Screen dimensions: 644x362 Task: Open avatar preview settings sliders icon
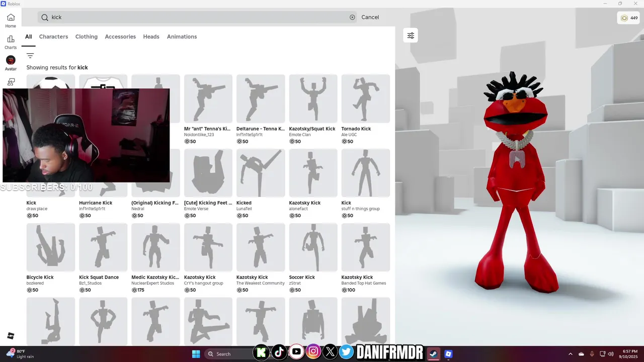click(x=411, y=35)
